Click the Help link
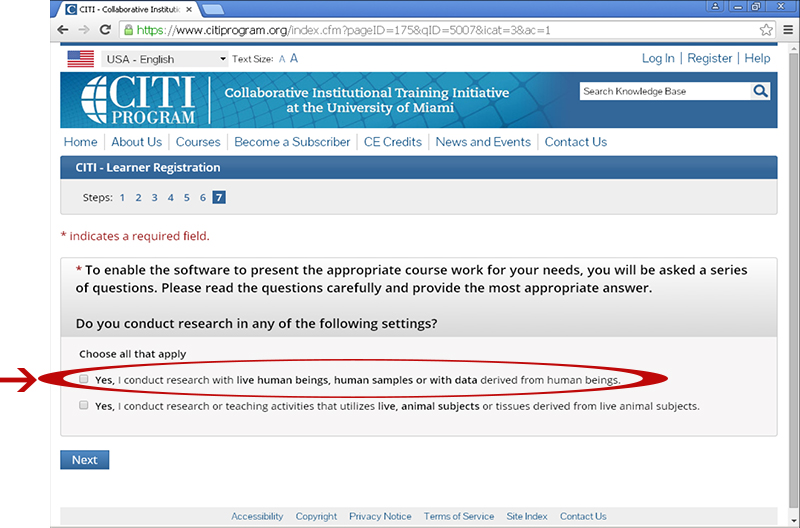This screenshot has height=528, width=800. (x=757, y=58)
